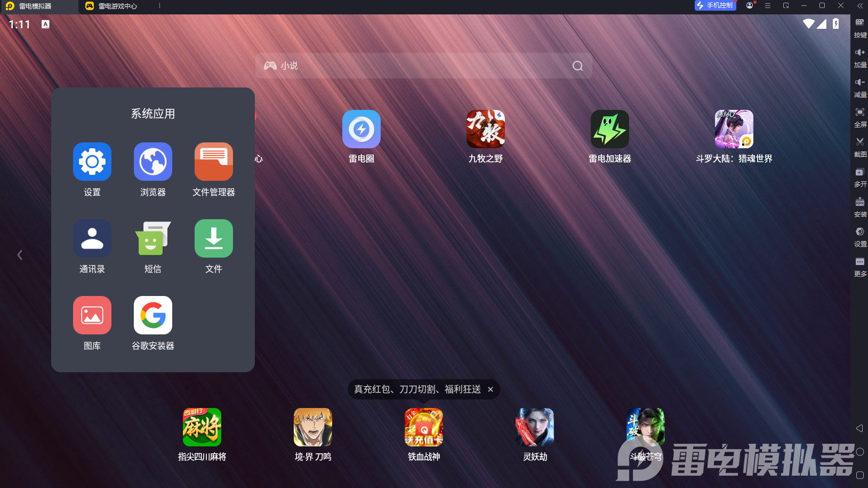Click the 1:11 clock in status bar

pos(19,24)
